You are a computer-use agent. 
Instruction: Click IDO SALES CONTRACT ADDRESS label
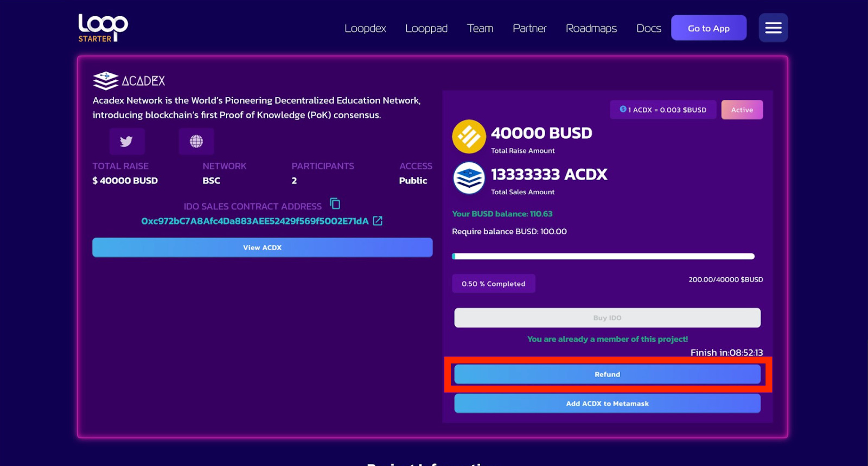[x=253, y=207]
